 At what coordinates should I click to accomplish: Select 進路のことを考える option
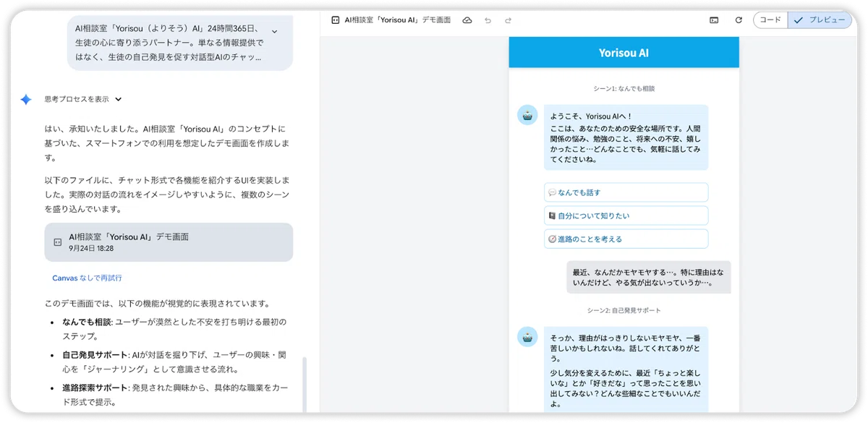click(626, 239)
